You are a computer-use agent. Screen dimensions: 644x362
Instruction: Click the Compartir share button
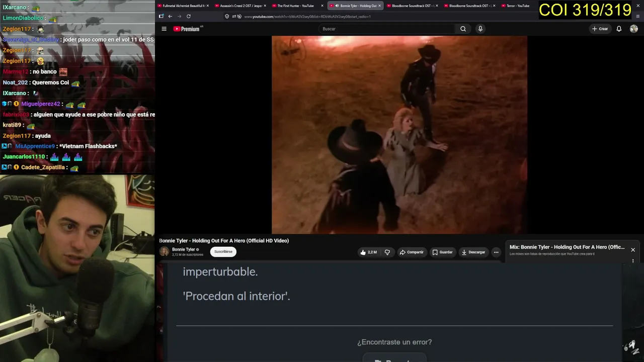412,252
